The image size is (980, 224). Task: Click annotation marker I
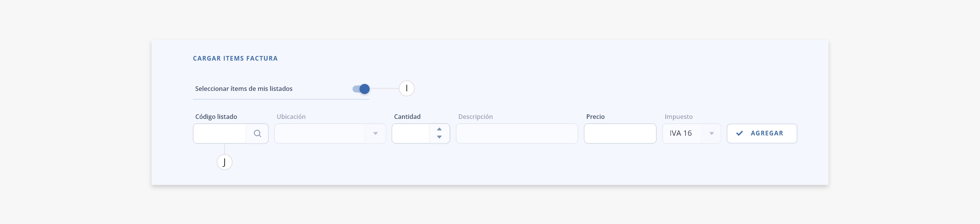tap(407, 89)
